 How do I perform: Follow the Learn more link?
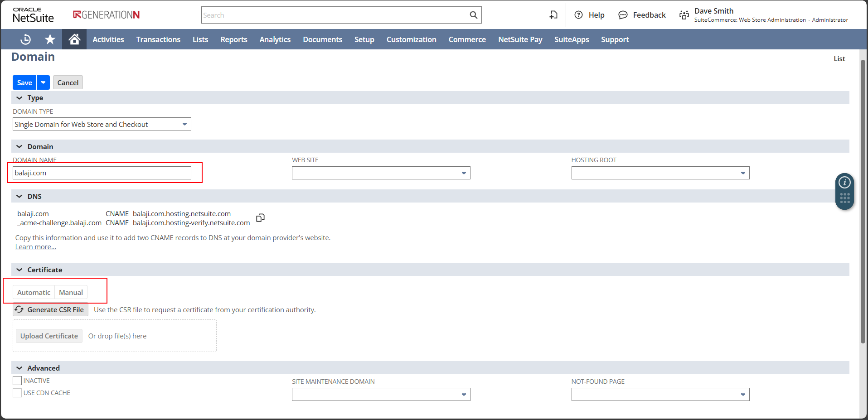36,247
